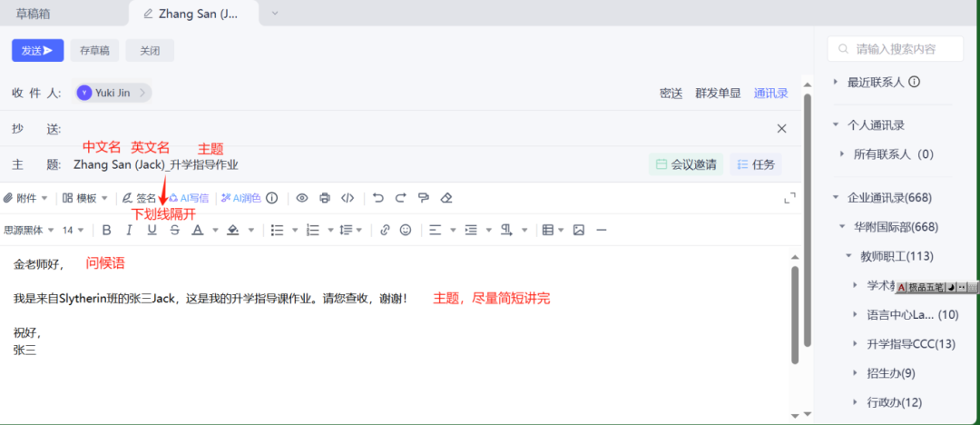Image resolution: width=980 pixels, height=425 pixels.
Task: Click the 发送 send button
Action: (x=37, y=51)
